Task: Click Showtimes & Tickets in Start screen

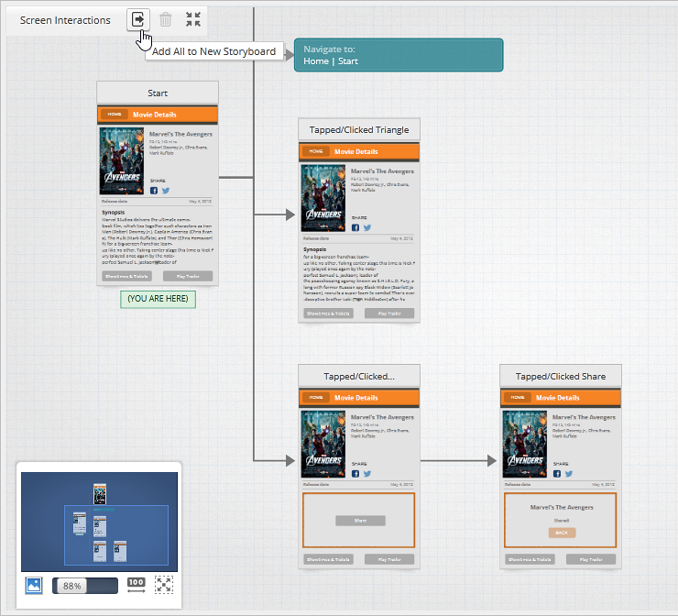Action: click(126, 276)
